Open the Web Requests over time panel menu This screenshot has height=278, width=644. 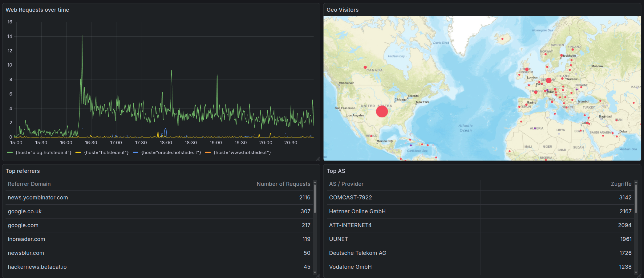(x=37, y=10)
